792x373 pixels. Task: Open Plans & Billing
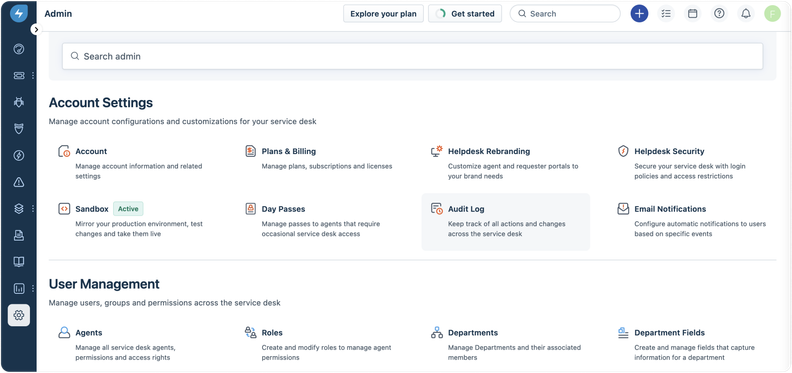[288, 151]
